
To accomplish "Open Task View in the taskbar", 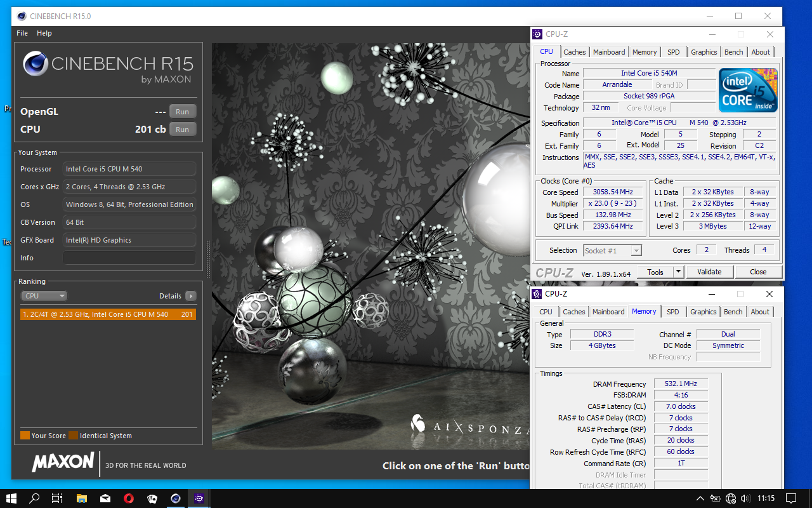I will coord(57,498).
